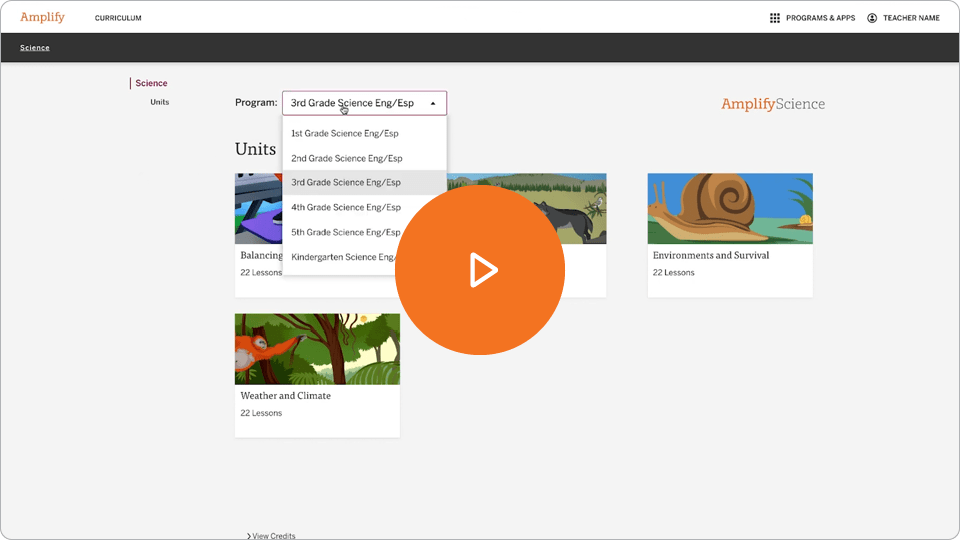Viewport: 960px width, 540px height.
Task: Click the Science breadcrumb link
Action: [x=35, y=47]
